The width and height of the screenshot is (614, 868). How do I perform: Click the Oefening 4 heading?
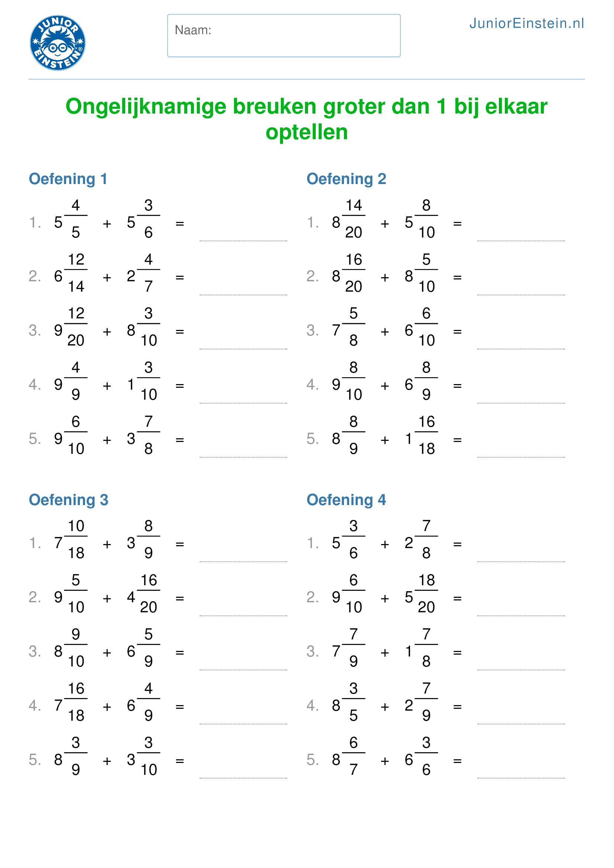[x=346, y=500]
